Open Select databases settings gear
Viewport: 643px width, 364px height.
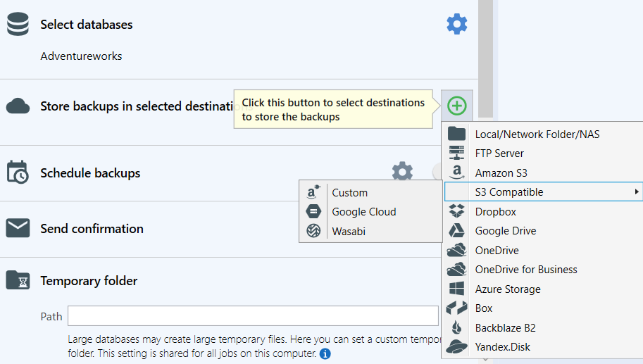tap(457, 25)
